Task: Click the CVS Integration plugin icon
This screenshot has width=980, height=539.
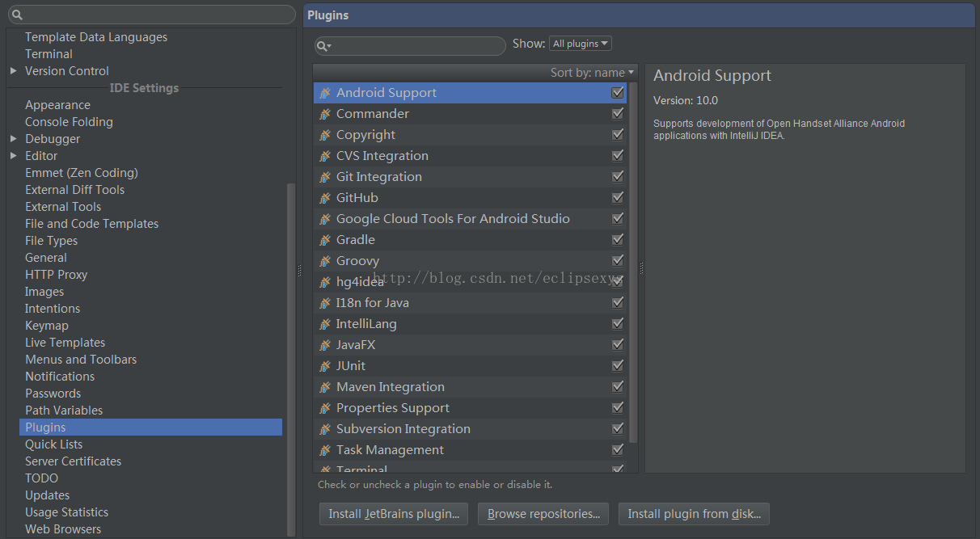Action: pos(325,156)
